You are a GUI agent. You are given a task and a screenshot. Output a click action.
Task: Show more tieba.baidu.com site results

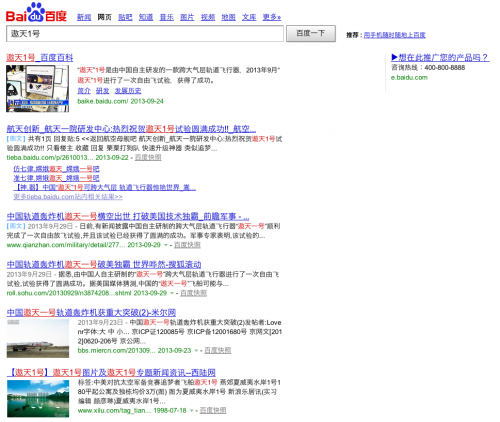(68, 197)
